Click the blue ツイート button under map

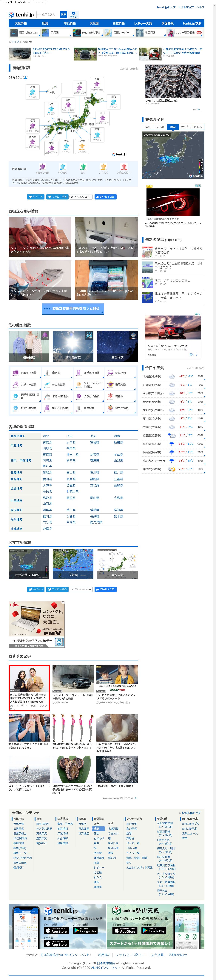36,197
